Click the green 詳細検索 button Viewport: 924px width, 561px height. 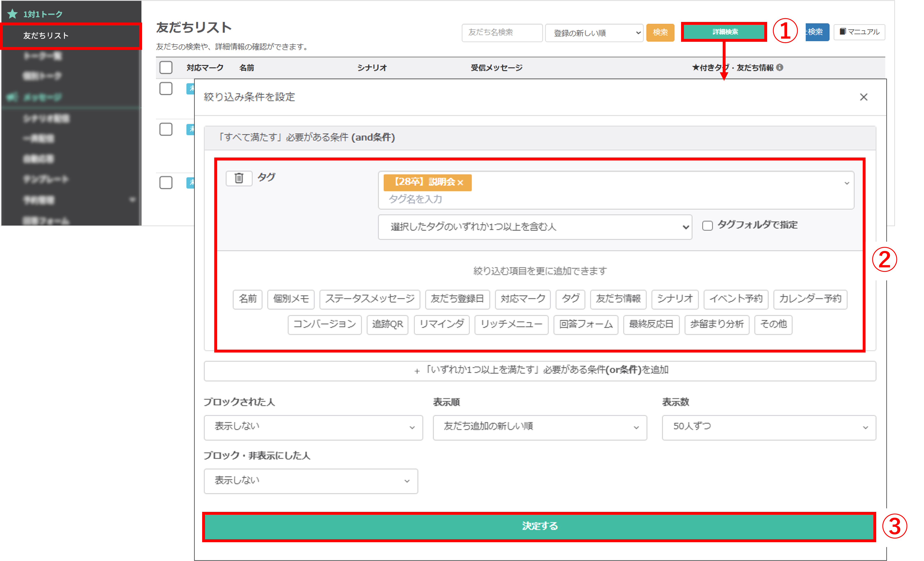tap(724, 32)
